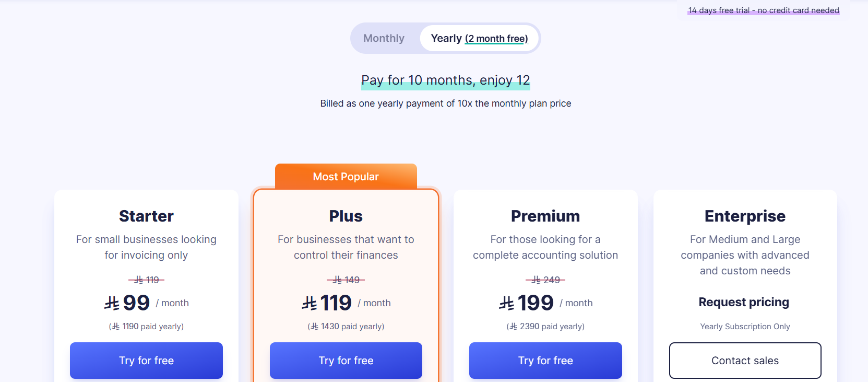Click the Most Popular badge
The image size is (868, 382).
346,177
